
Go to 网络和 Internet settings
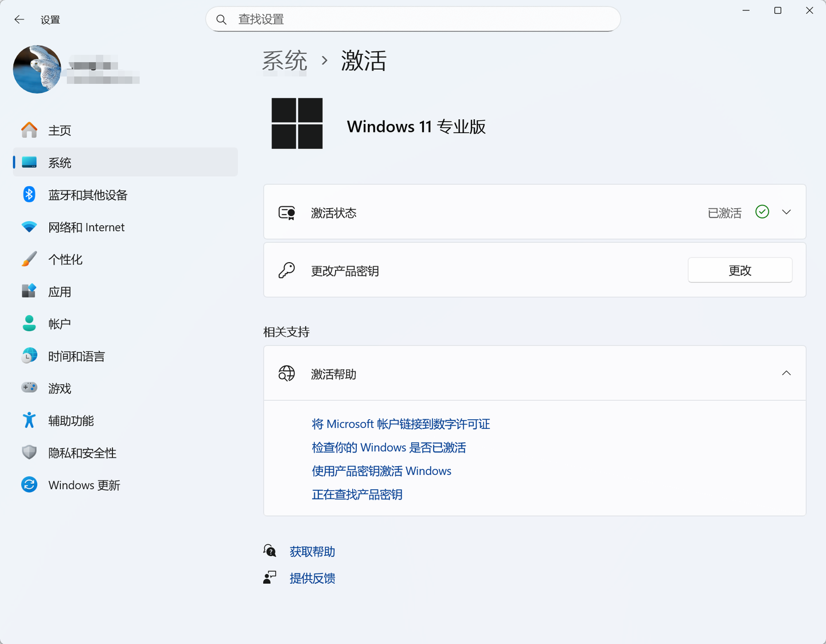tap(125, 227)
